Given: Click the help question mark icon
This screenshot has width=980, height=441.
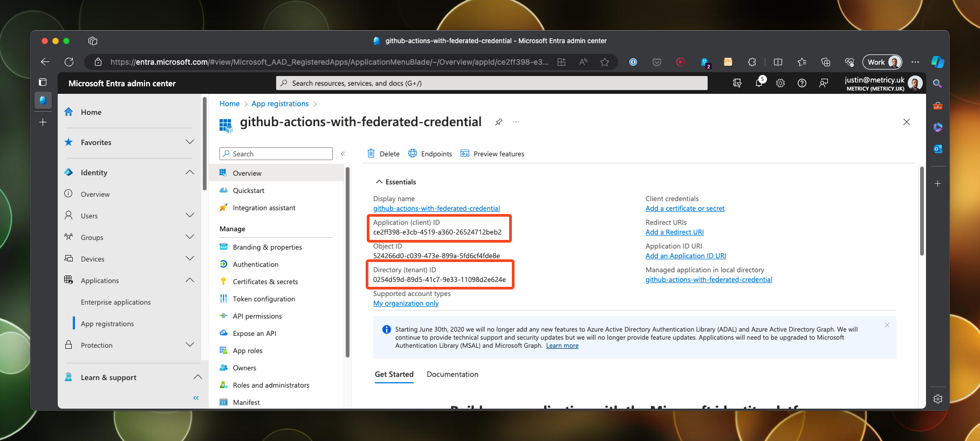Looking at the screenshot, I should point(802,83).
